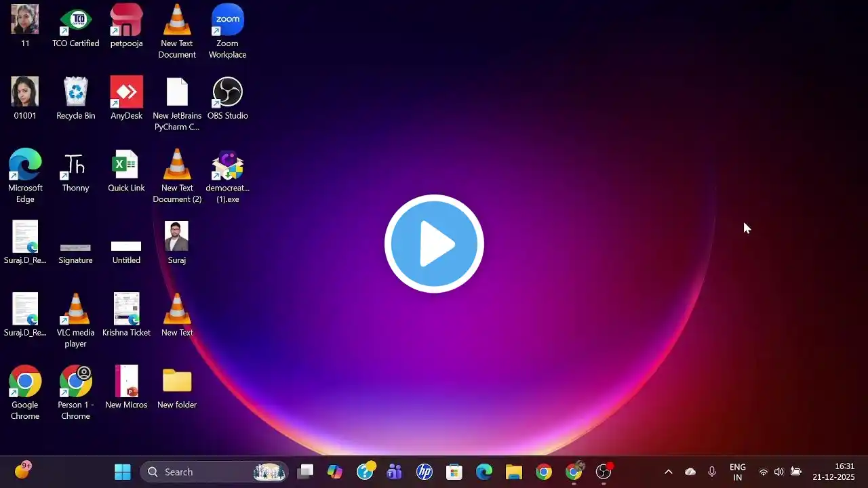Open Microsoft Store from the taskbar
This screenshot has height=488, width=868.
[454, 472]
